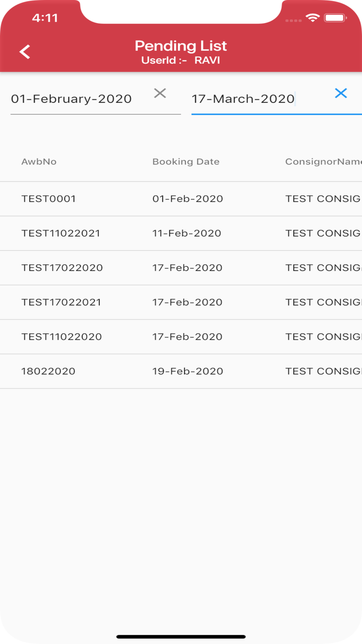Tap the Pending List title
This screenshot has height=644, width=362.
point(181,46)
